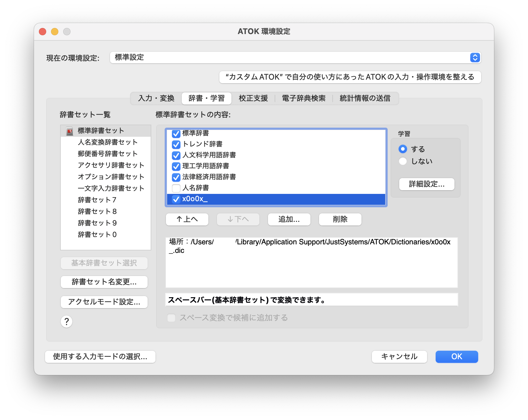Minimize the ATOK 環境設定 window
Screen dimensions: 528x420
click(55, 32)
